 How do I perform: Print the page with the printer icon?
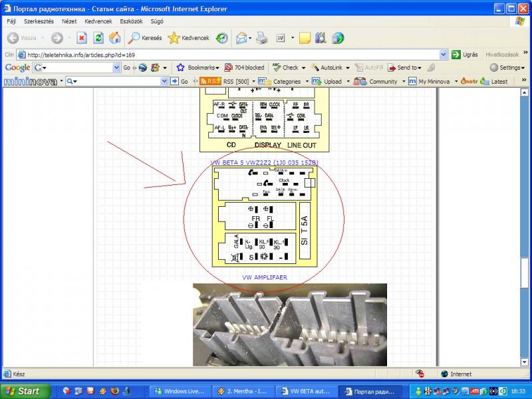(x=261, y=38)
